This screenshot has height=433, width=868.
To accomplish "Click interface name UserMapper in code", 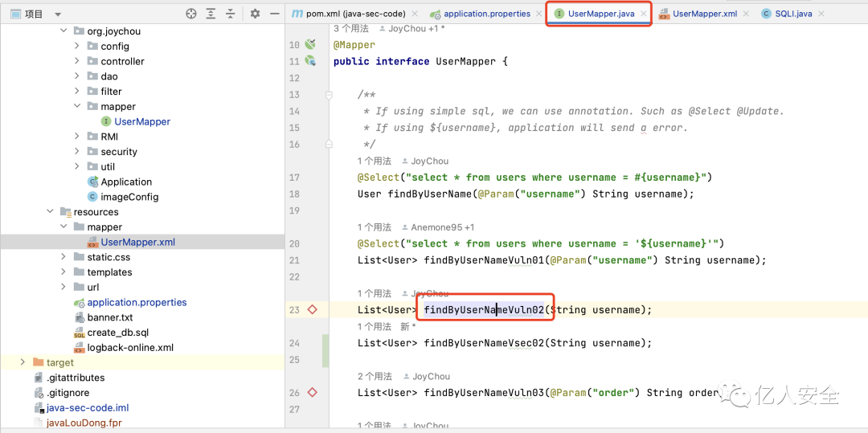I will click(466, 61).
